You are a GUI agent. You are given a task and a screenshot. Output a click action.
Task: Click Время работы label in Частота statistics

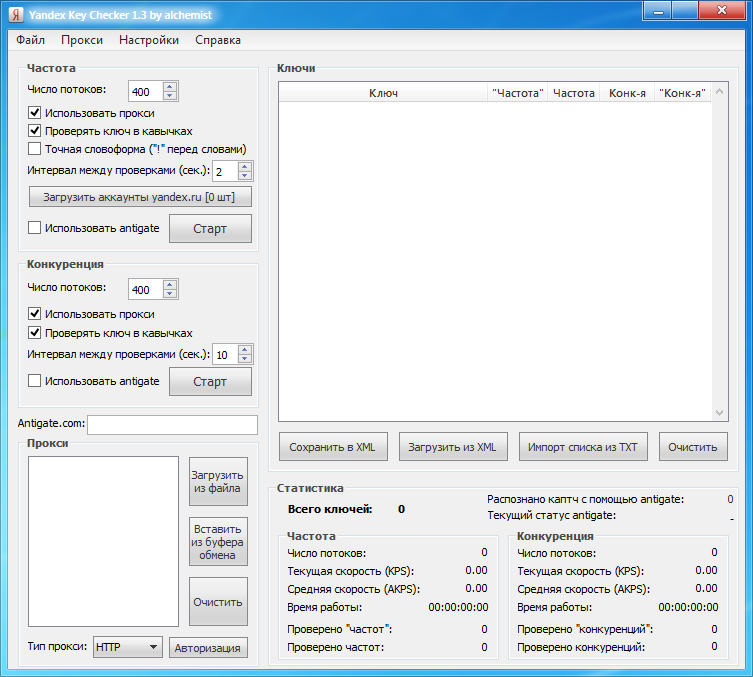(x=325, y=607)
